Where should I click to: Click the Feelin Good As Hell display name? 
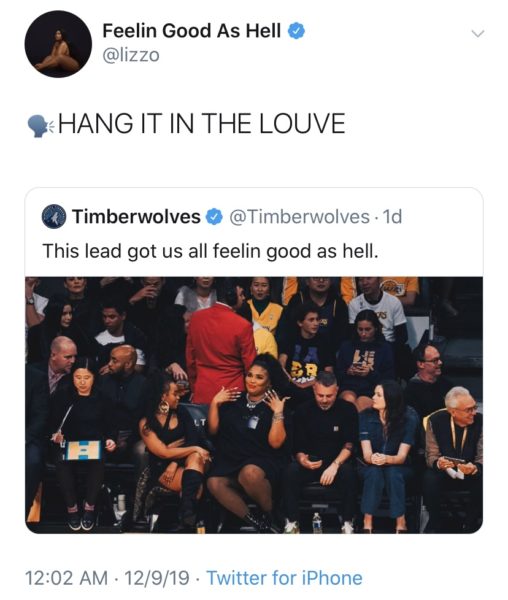point(191,31)
